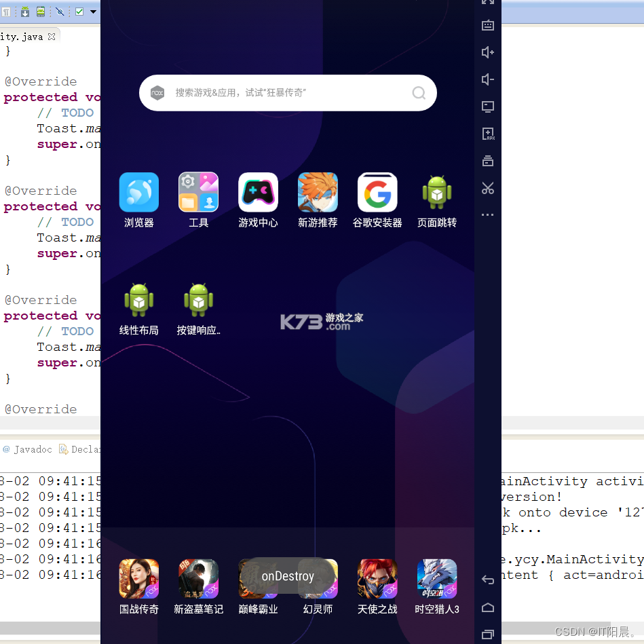Screen dimensions: 644x644
Task: Click console text 'e.ycy.MainActivity' in Eclipse
Action: click(572, 559)
